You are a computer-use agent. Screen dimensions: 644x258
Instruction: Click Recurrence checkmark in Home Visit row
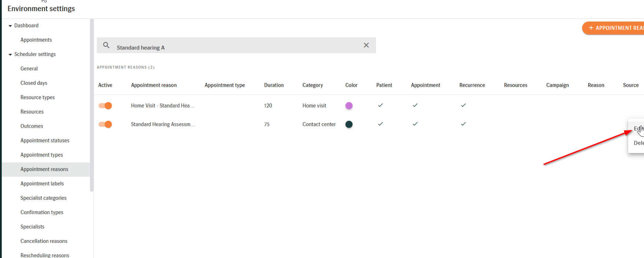(x=463, y=105)
